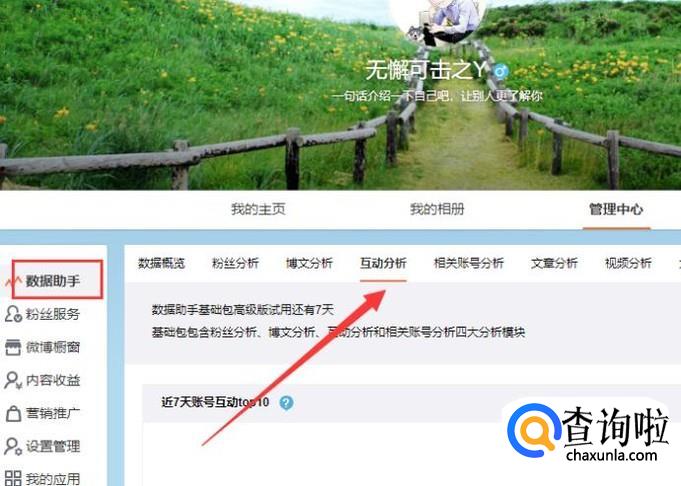Click the 设置管理 gear-person icon
681x486 pixels.
point(13,446)
